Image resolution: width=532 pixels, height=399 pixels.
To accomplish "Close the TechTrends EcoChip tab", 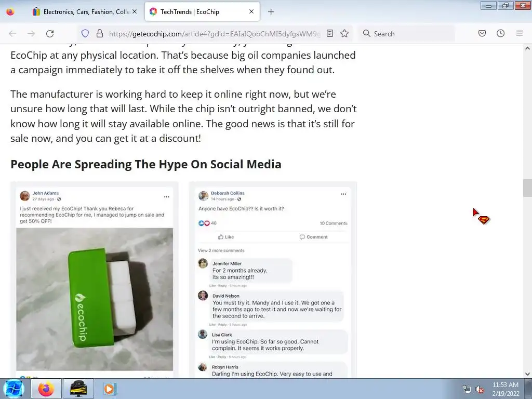I will pos(251,11).
